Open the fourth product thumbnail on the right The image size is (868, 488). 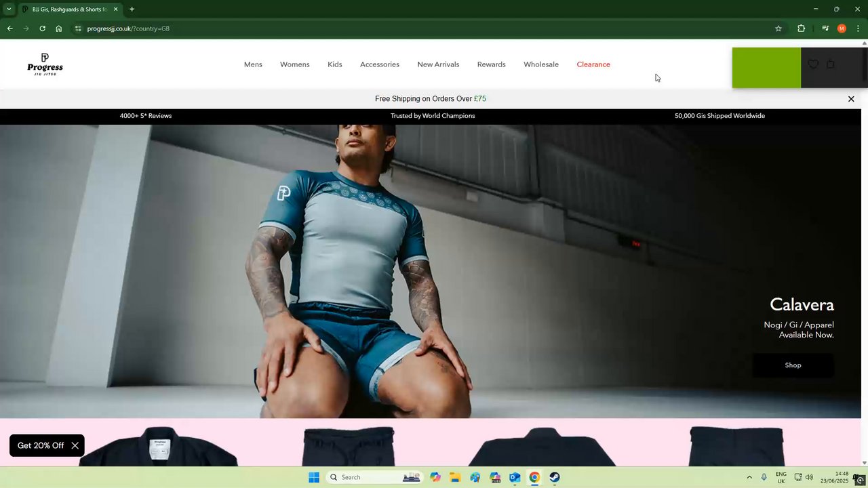coord(736,446)
